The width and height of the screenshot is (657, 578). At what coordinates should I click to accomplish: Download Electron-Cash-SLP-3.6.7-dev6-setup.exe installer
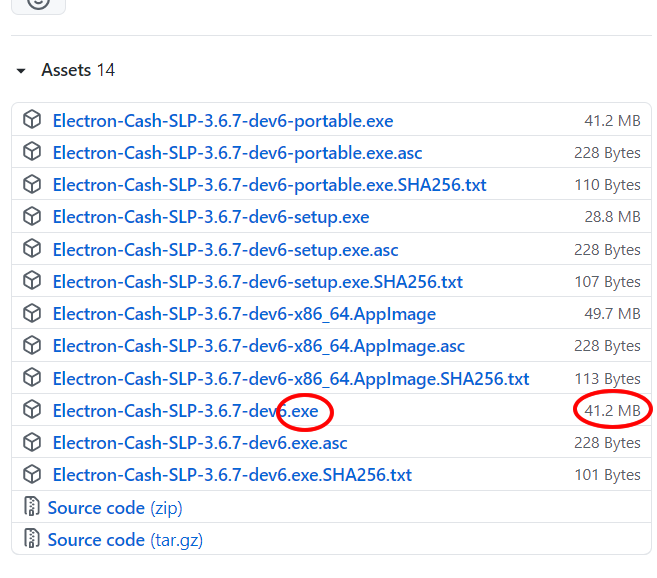211,217
